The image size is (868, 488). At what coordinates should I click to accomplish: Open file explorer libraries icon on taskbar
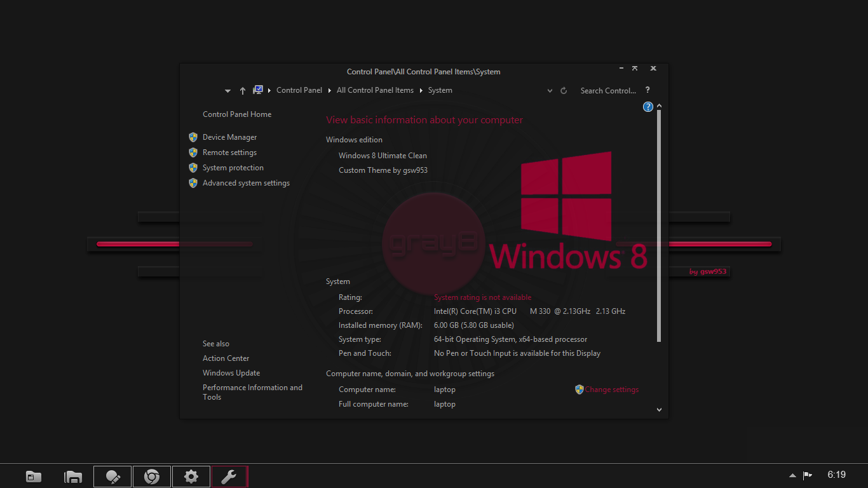(73, 477)
